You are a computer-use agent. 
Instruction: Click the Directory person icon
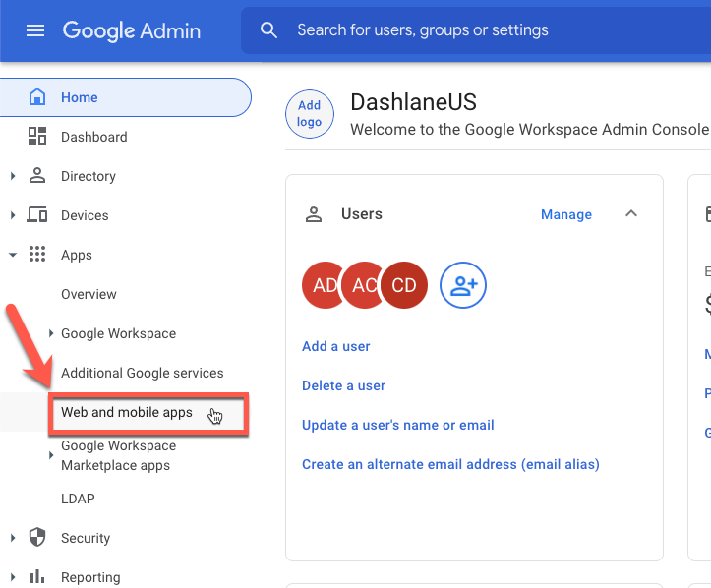click(37, 175)
